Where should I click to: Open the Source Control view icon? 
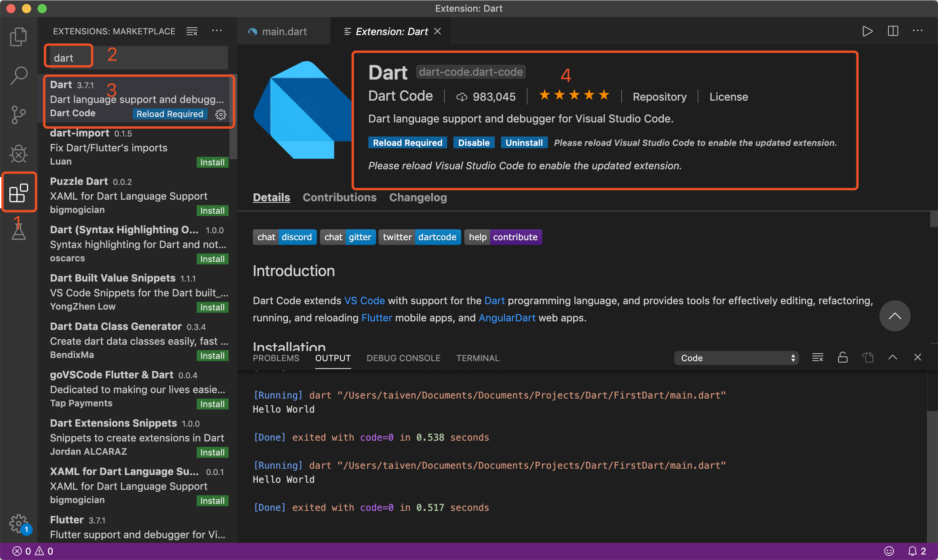[18, 115]
